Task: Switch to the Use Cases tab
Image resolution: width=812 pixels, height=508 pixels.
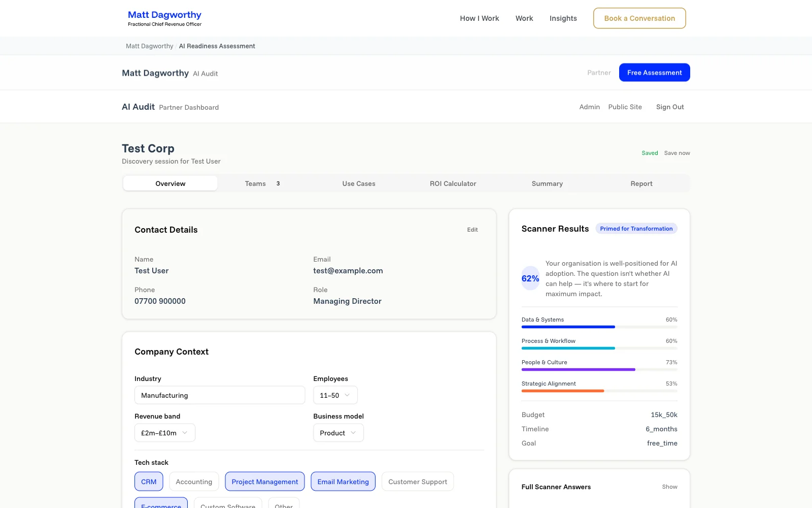Action: (x=359, y=183)
